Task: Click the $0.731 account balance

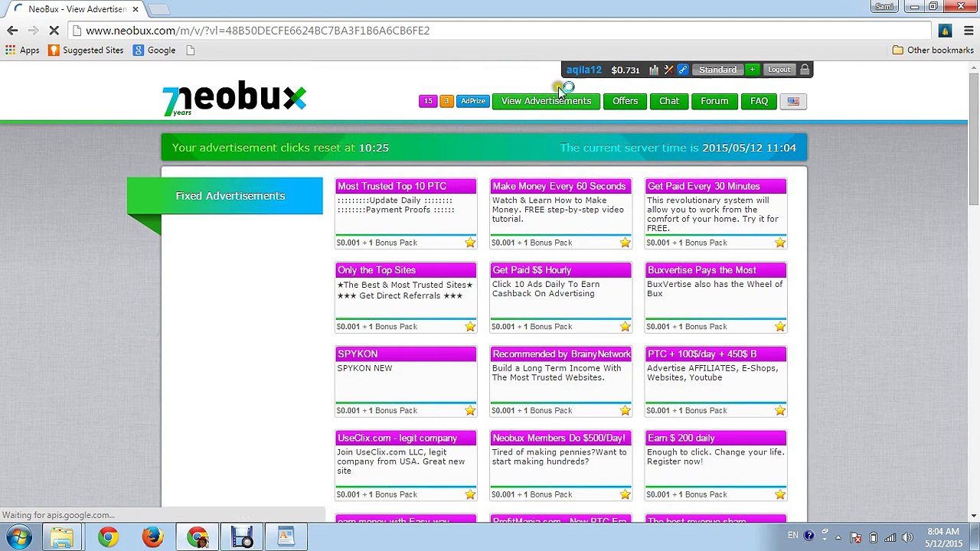Action: click(x=625, y=70)
